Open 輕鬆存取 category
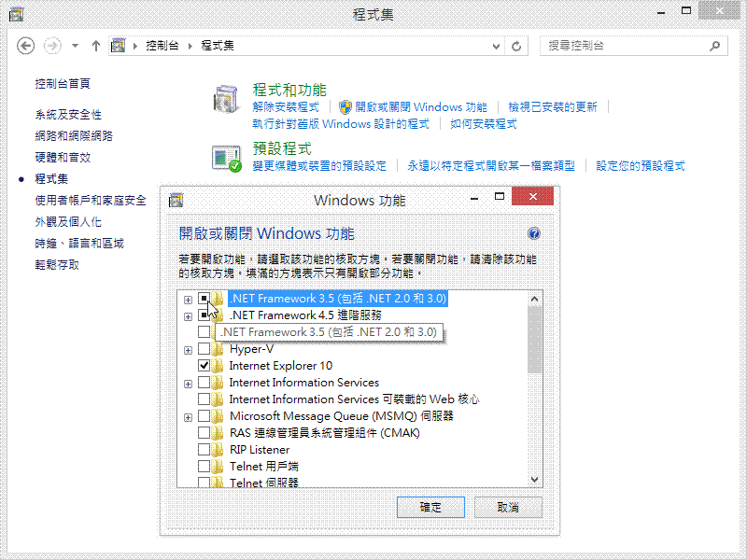747x560 pixels. (x=57, y=265)
